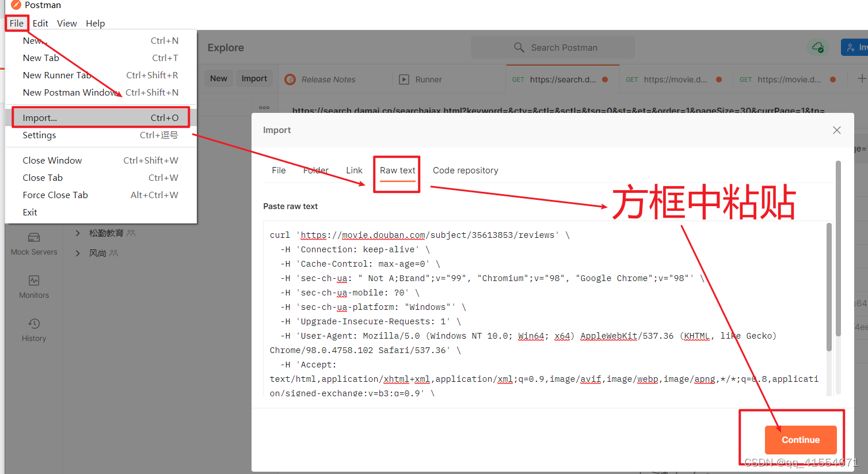This screenshot has height=474, width=868.
Task: Select New Runner Tab menu entry
Action: pos(101,75)
